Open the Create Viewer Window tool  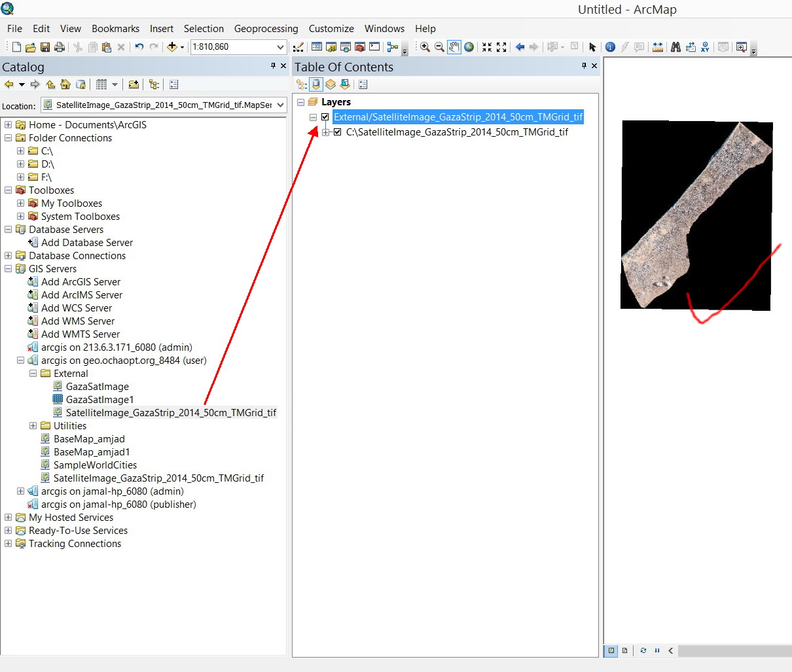point(741,47)
